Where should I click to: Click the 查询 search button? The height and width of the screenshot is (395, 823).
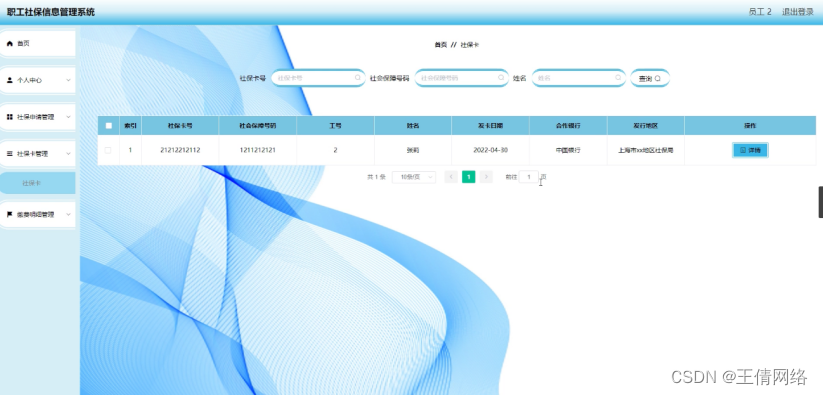650,78
